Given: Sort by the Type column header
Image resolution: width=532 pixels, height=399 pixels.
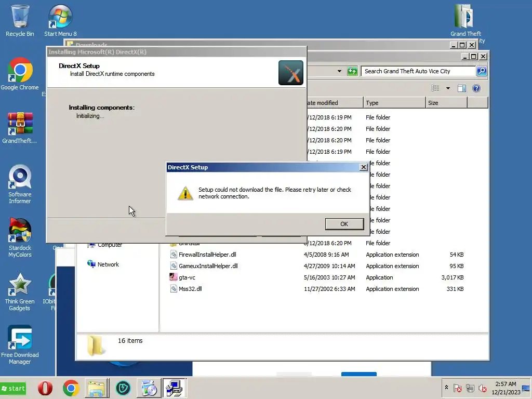Looking at the screenshot, I should 394,103.
